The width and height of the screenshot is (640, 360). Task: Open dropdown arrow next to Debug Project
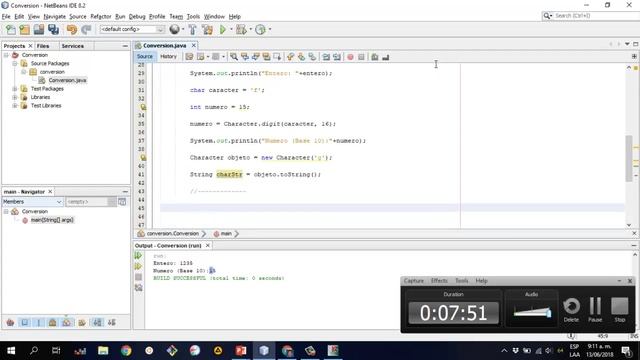click(251, 29)
